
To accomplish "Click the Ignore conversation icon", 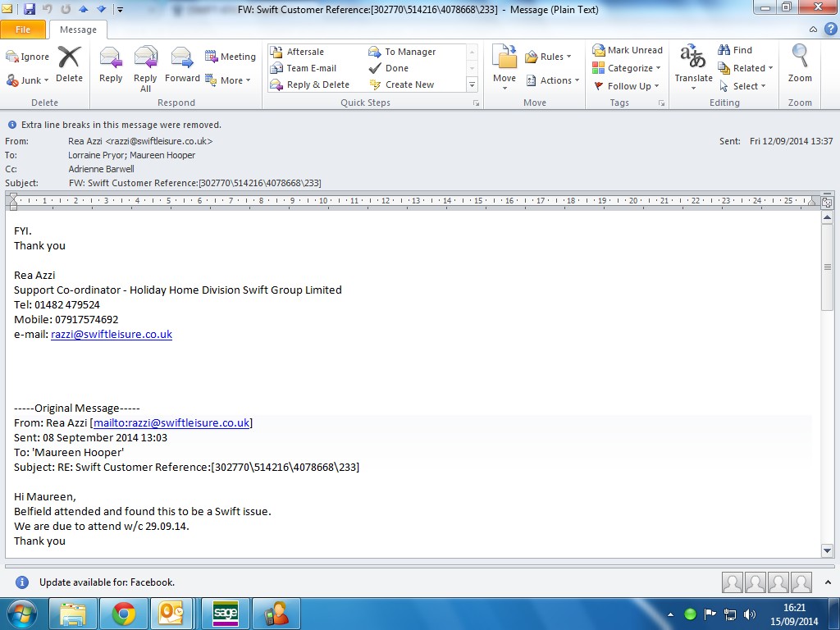I will pos(27,57).
